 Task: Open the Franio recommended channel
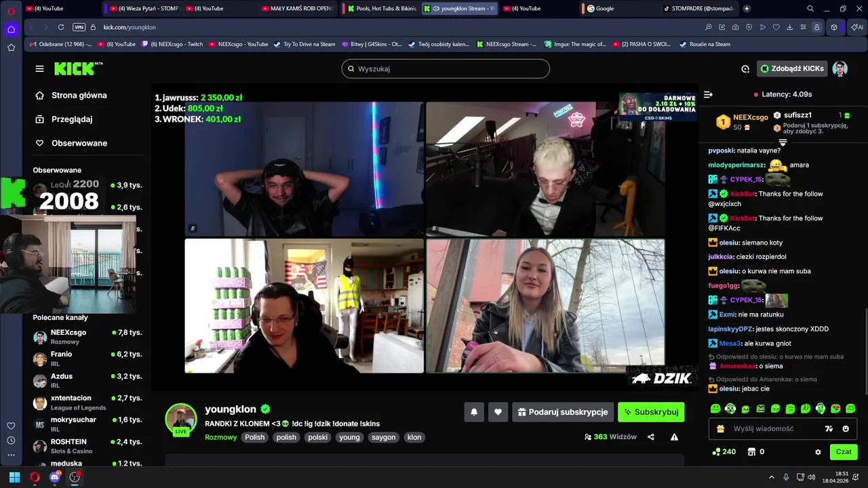pos(87,359)
